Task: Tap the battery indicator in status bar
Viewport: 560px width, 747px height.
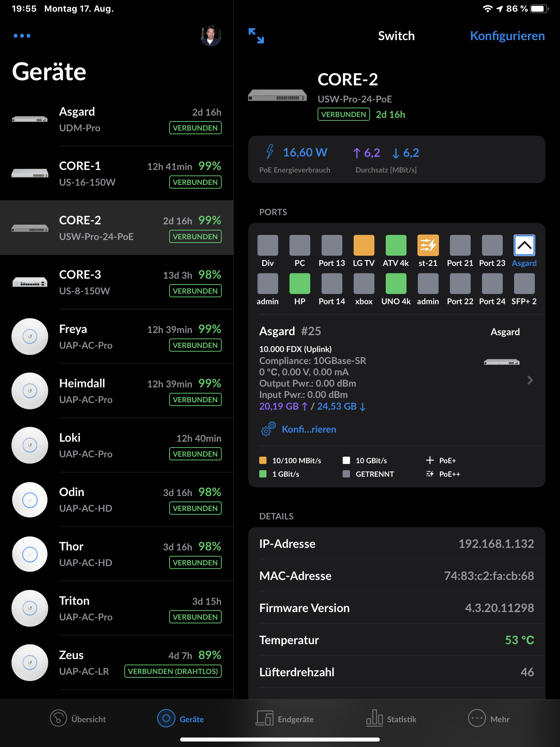Action: coord(539,9)
